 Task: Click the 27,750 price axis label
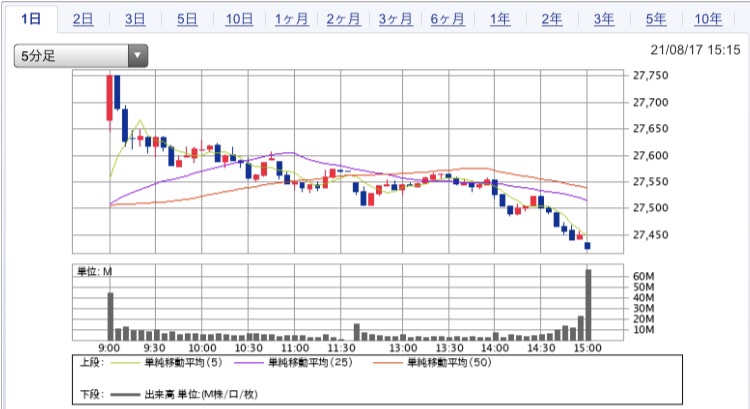[651, 76]
